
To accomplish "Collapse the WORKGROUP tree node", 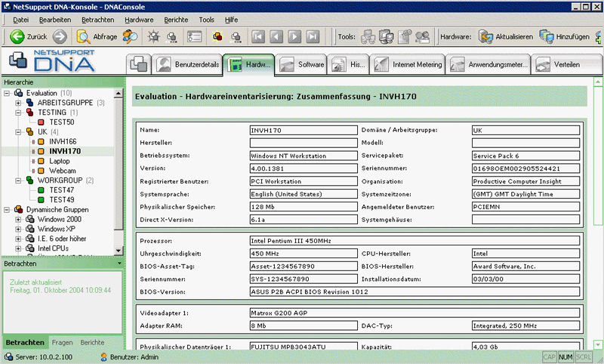I will click(18, 180).
